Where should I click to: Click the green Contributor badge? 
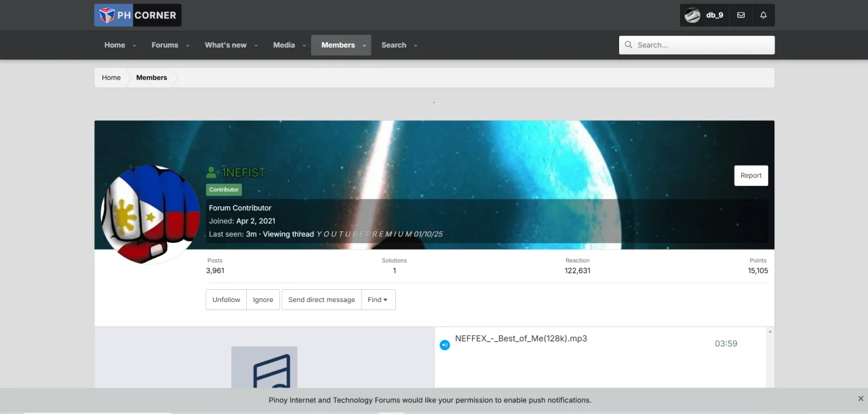coord(224,190)
